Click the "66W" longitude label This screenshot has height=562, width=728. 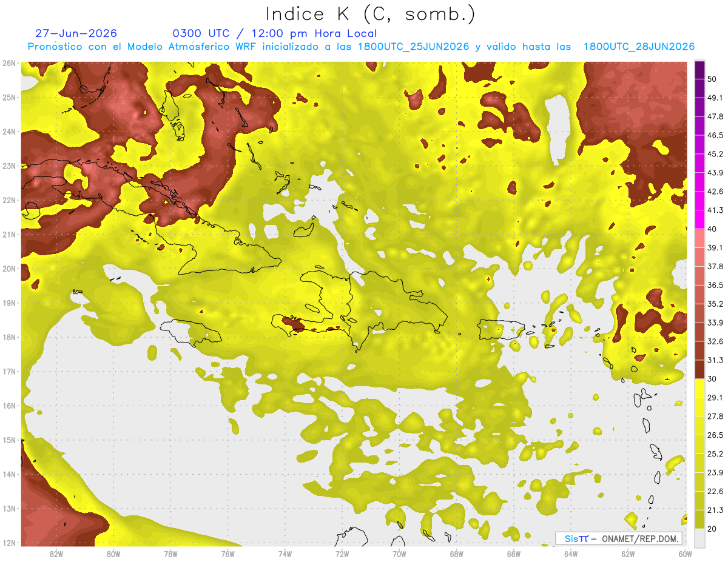click(x=514, y=554)
